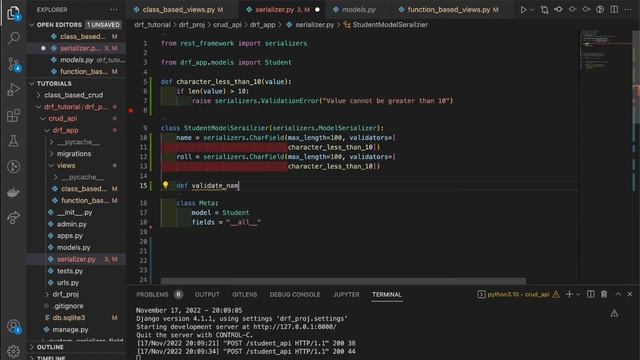Open the Run and Debug view
The image size is (640, 360).
13,89
